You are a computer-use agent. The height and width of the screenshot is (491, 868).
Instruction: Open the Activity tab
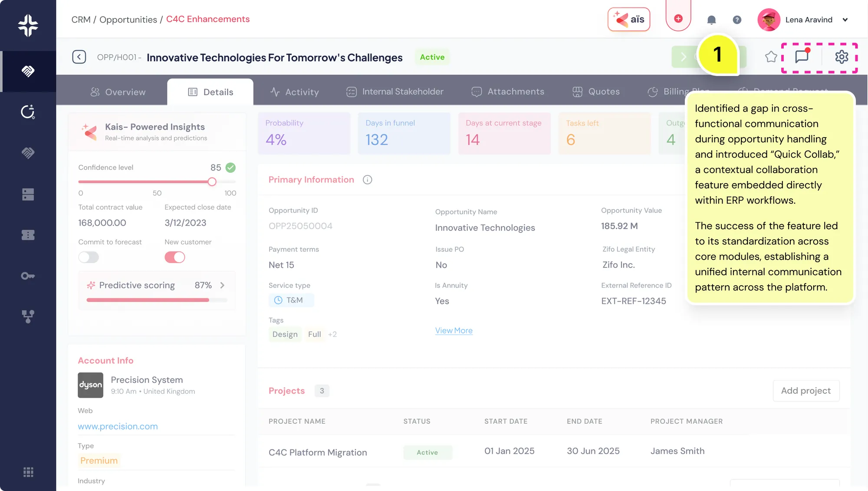295,92
